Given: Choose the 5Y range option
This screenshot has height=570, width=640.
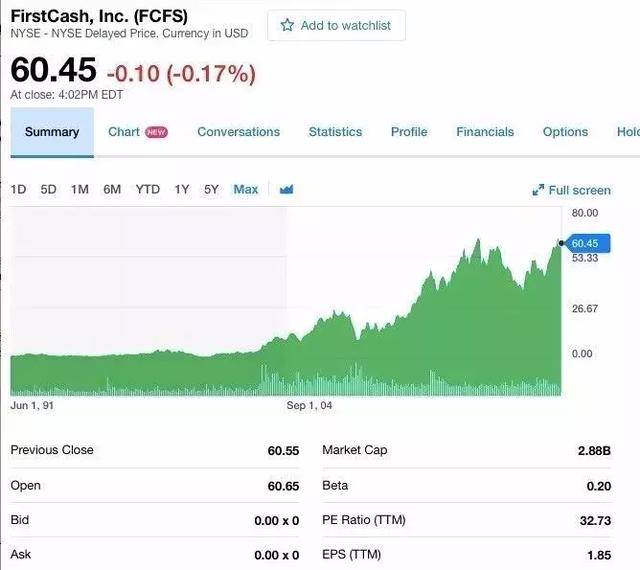Looking at the screenshot, I should (x=211, y=189).
